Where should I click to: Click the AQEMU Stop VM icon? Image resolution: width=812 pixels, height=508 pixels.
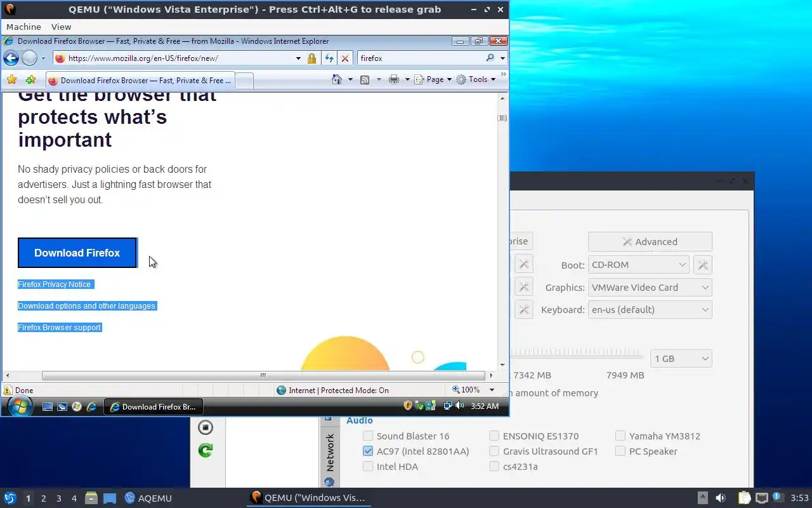click(206, 427)
